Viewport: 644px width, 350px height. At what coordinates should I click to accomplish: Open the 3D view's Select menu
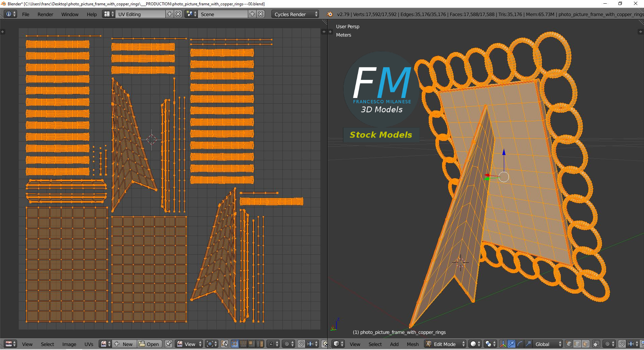coord(375,344)
